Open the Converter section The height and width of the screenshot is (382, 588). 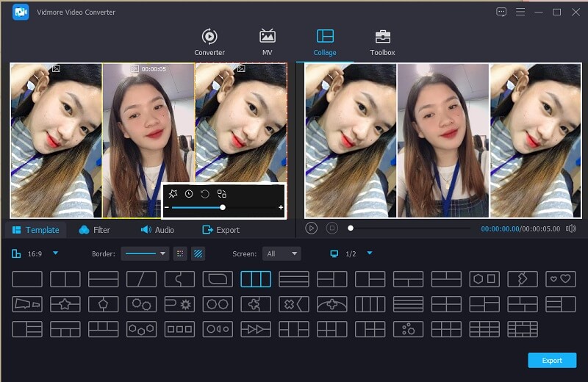click(209, 43)
